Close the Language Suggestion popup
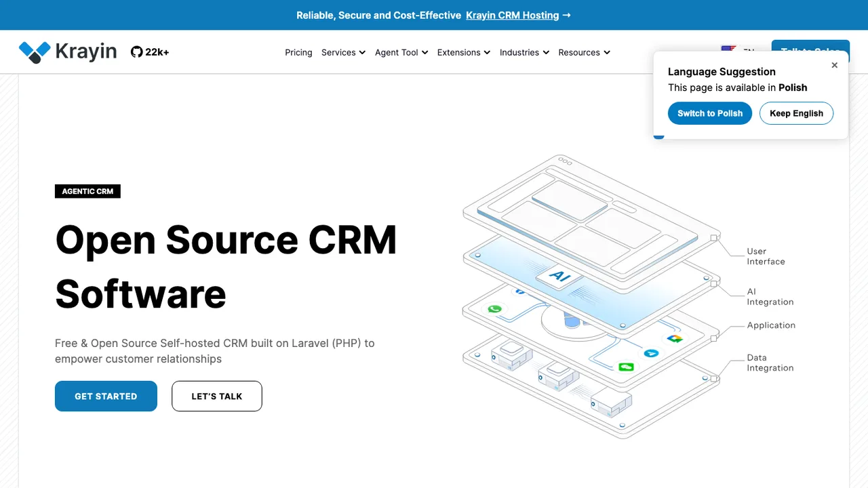Viewport: 868px width, 488px height. tap(835, 65)
